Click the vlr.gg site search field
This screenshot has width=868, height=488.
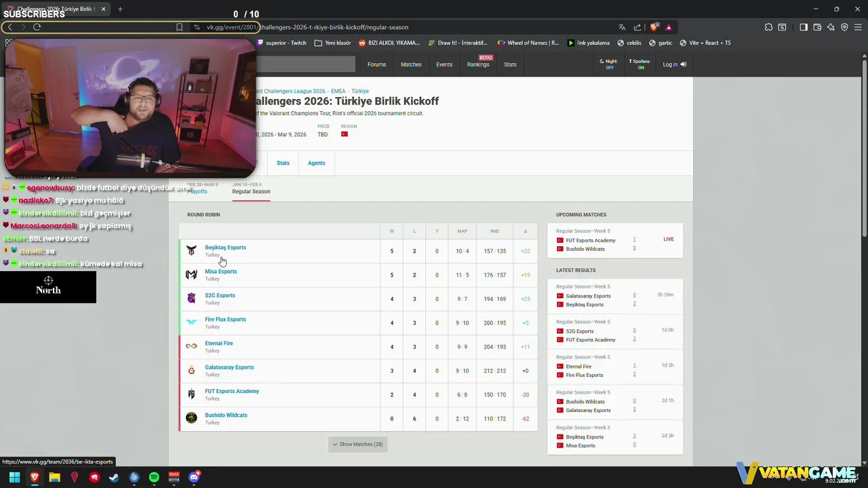click(306, 64)
